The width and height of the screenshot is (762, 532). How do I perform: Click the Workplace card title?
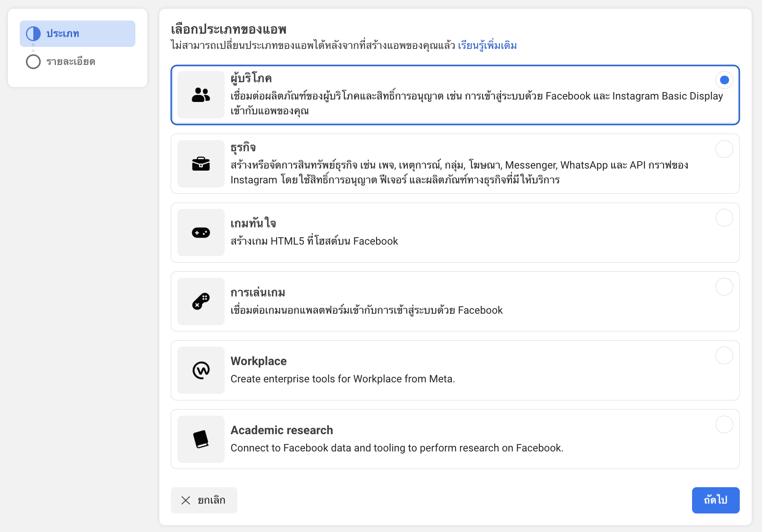[x=258, y=361]
